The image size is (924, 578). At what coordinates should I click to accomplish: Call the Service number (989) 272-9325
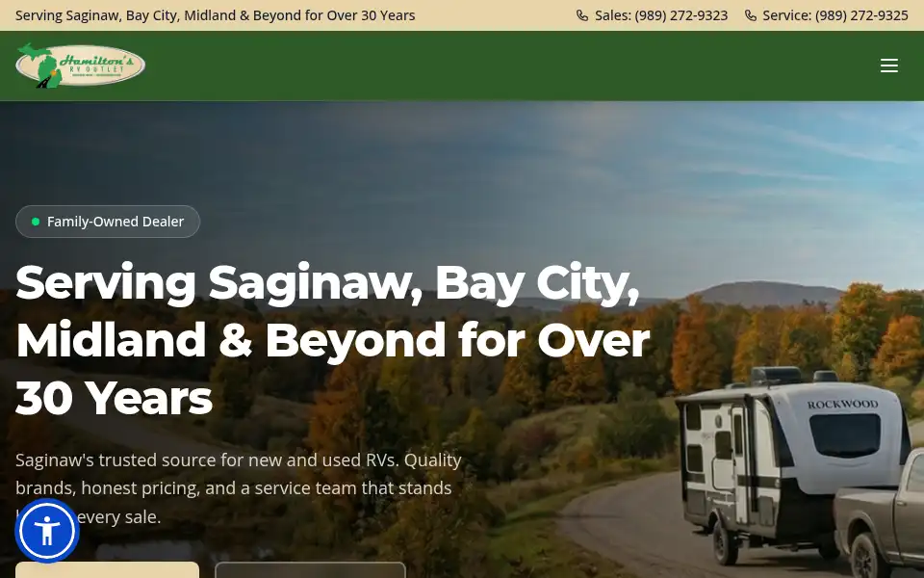point(827,15)
